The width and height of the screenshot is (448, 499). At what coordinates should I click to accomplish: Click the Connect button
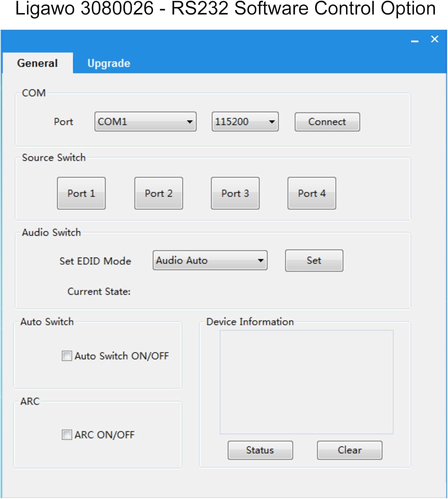[327, 122]
